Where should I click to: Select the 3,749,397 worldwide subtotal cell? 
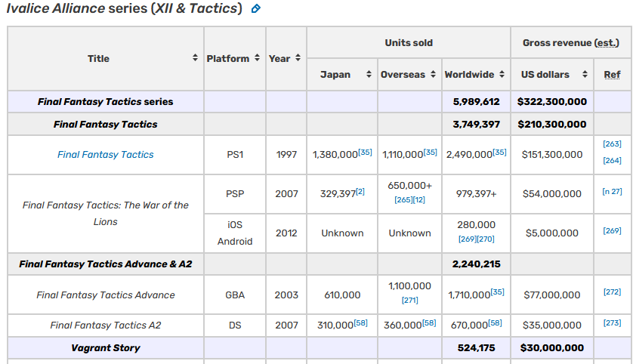coord(477,125)
